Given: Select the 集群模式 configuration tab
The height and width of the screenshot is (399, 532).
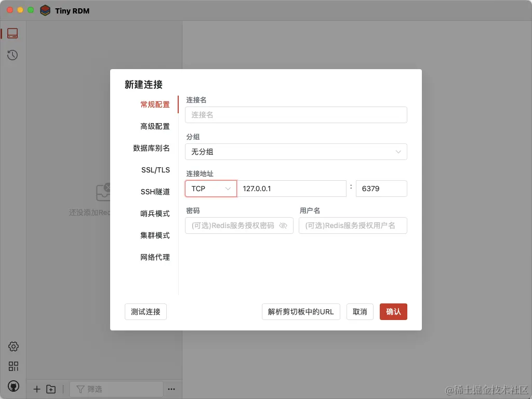Looking at the screenshot, I should [154, 235].
